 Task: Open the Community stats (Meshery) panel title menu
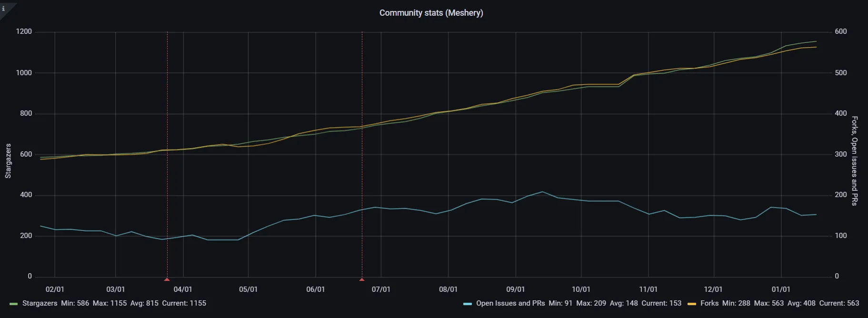click(x=431, y=13)
